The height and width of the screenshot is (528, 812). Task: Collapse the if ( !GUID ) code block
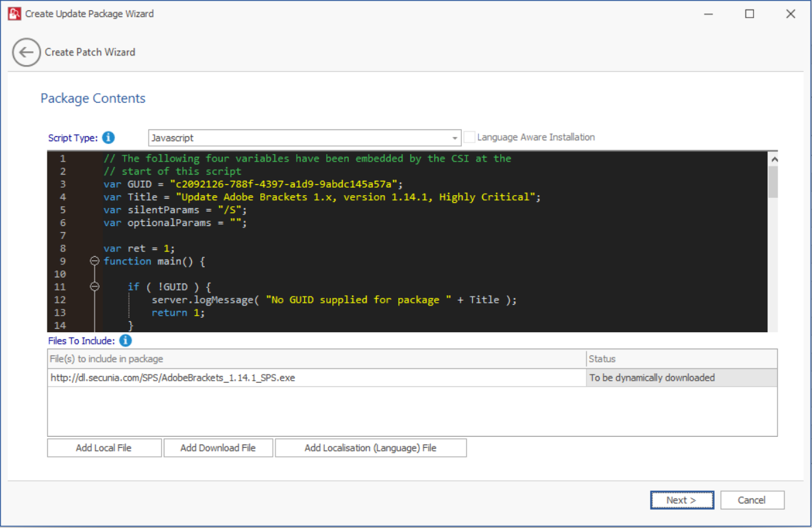pos(95,286)
